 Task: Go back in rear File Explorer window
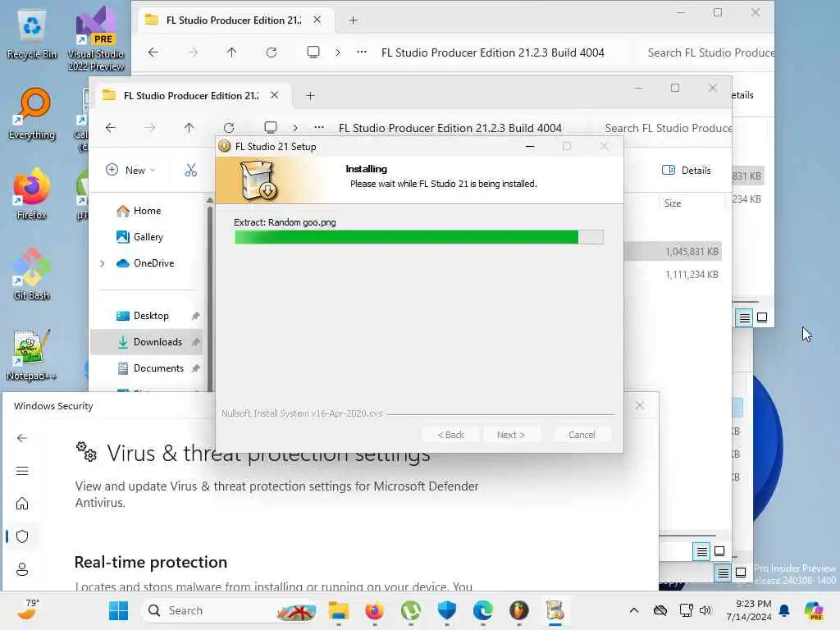pyautogui.click(x=153, y=52)
